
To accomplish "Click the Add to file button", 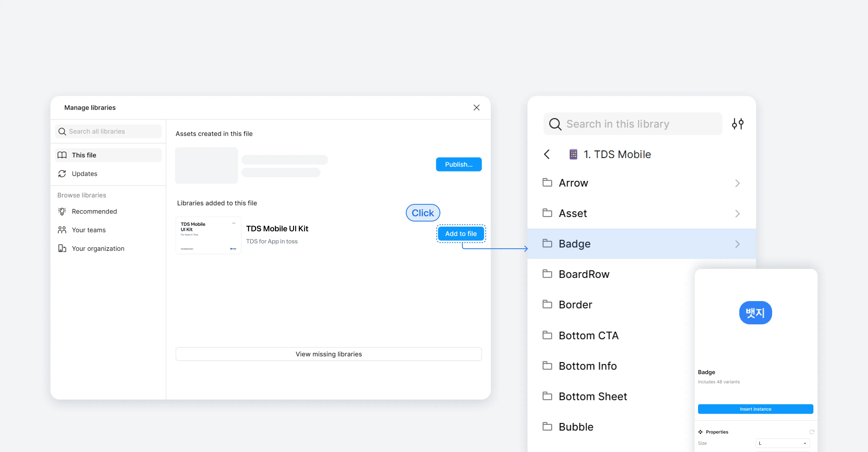I will (461, 234).
